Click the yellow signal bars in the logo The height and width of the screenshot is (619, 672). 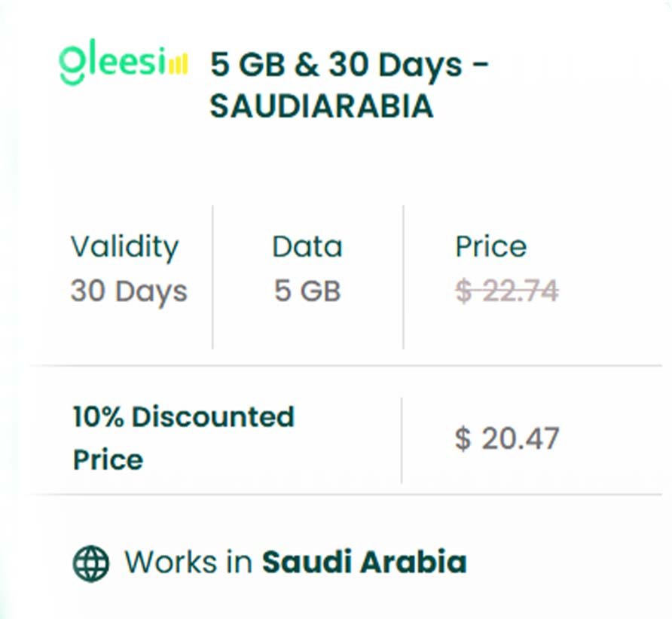tap(178, 66)
